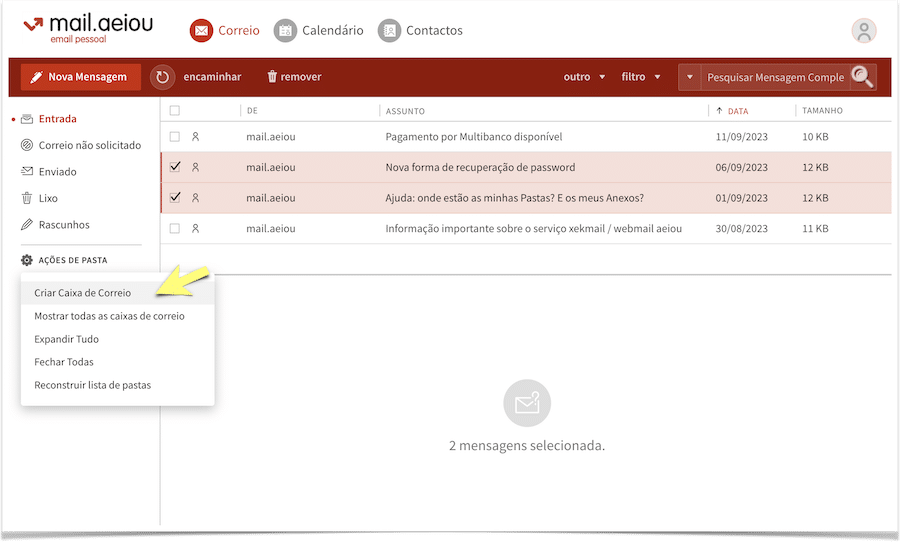
Task: Click the Ações de Pasta gear icon
Action: click(x=27, y=260)
